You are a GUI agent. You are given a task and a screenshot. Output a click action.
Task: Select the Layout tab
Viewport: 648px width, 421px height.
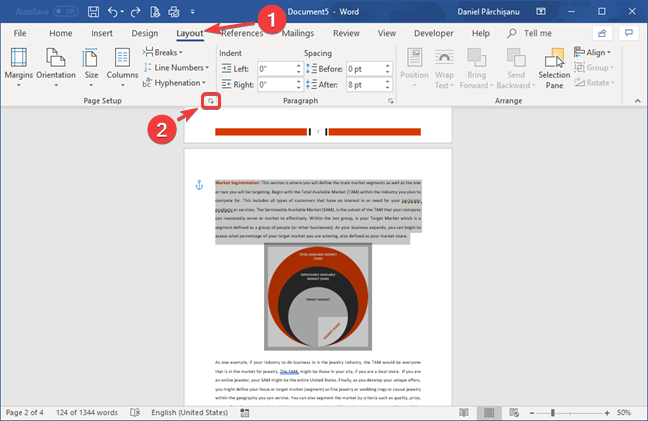point(190,33)
